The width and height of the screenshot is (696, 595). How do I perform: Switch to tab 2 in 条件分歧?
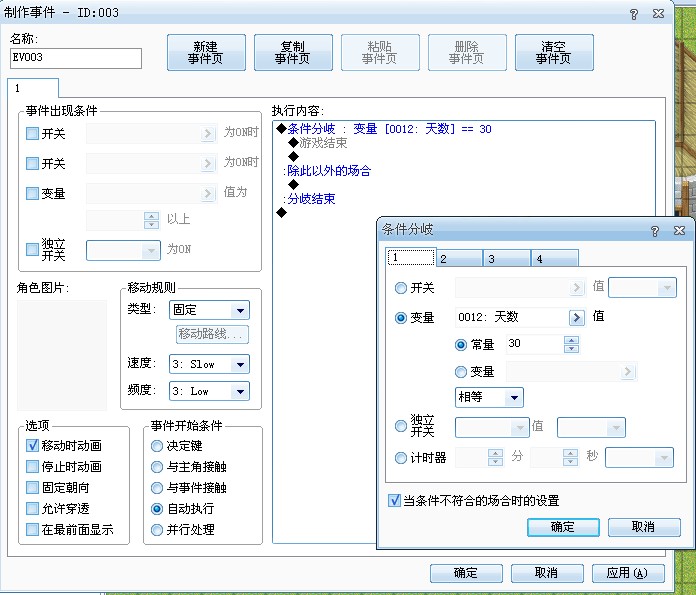click(x=459, y=259)
